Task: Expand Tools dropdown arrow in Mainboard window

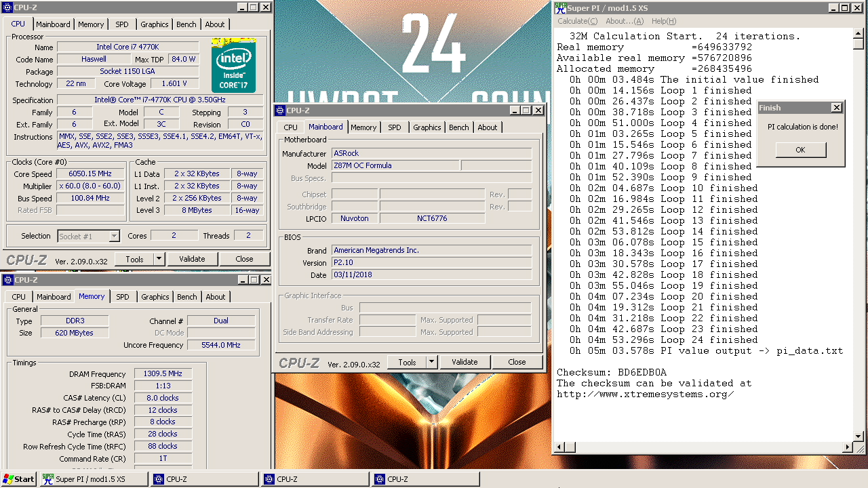Action: tap(431, 362)
